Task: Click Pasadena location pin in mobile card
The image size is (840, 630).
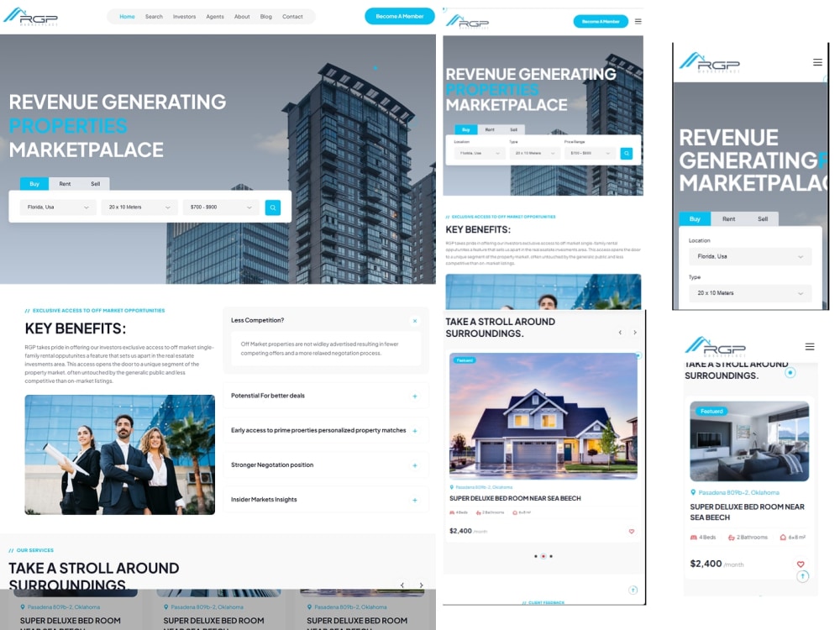Action: pos(693,492)
